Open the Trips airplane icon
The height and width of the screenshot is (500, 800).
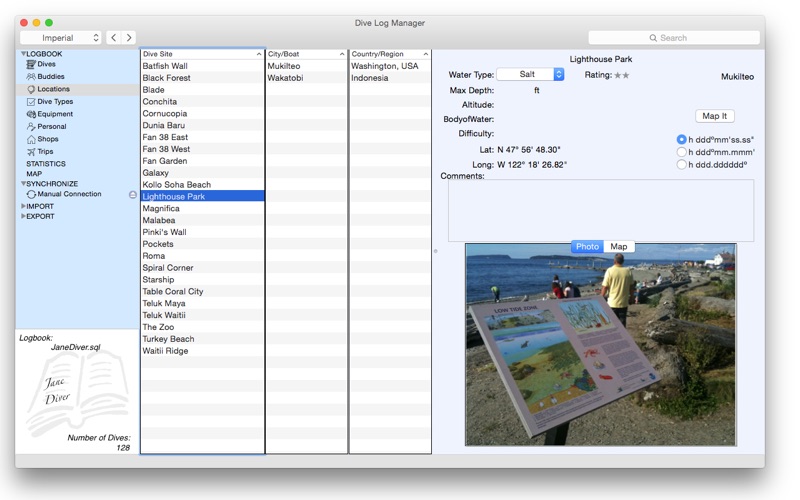(31, 152)
